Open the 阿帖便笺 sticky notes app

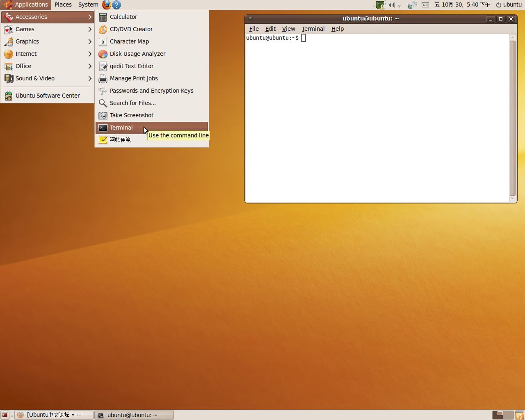point(152,140)
